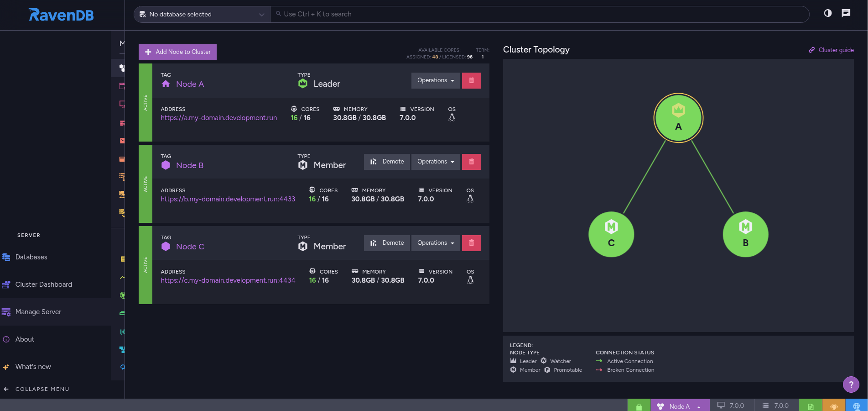Click Add Node to Cluster button
Viewport: 868px width, 411px height.
tap(177, 52)
